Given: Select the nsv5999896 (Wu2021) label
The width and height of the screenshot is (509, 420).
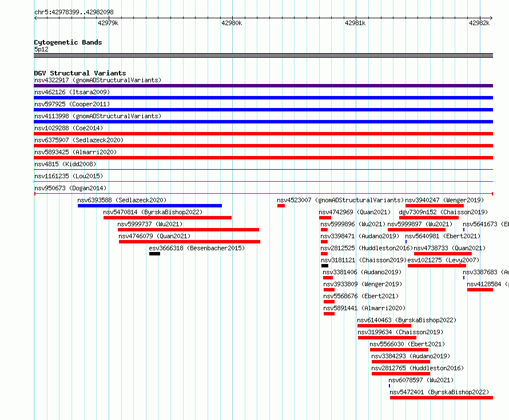Looking at the screenshot, I should pyautogui.click(x=353, y=224).
